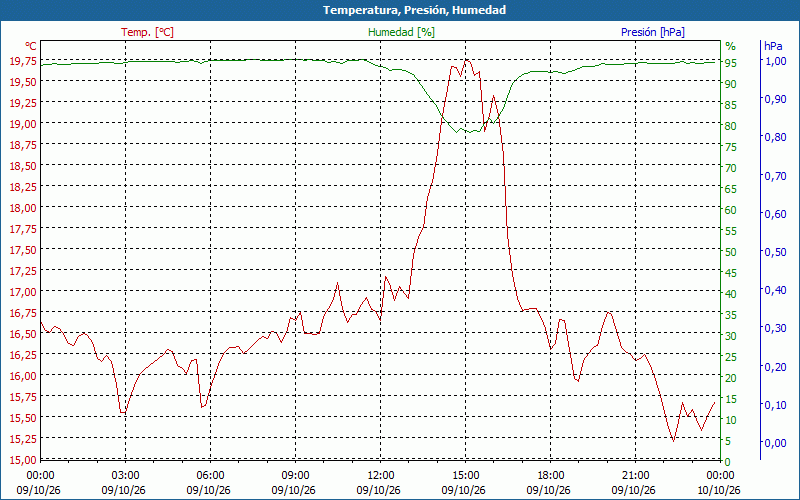This screenshot has width=800, height=500.
Task: Click the green humidity dip near 15:00
Action: [468, 132]
